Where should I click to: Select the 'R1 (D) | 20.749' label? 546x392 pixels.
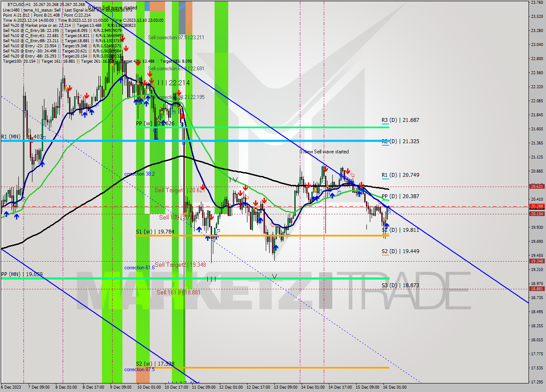pyautogui.click(x=400, y=175)
